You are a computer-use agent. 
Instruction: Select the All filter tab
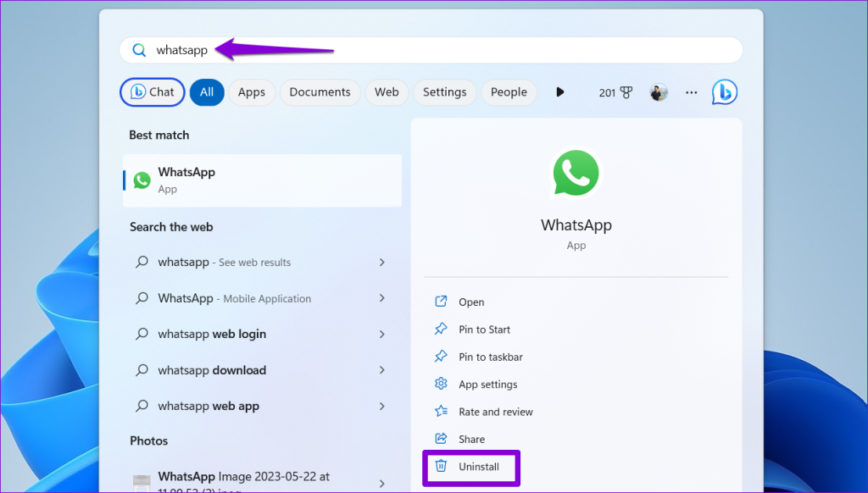[x=207, y=91]
